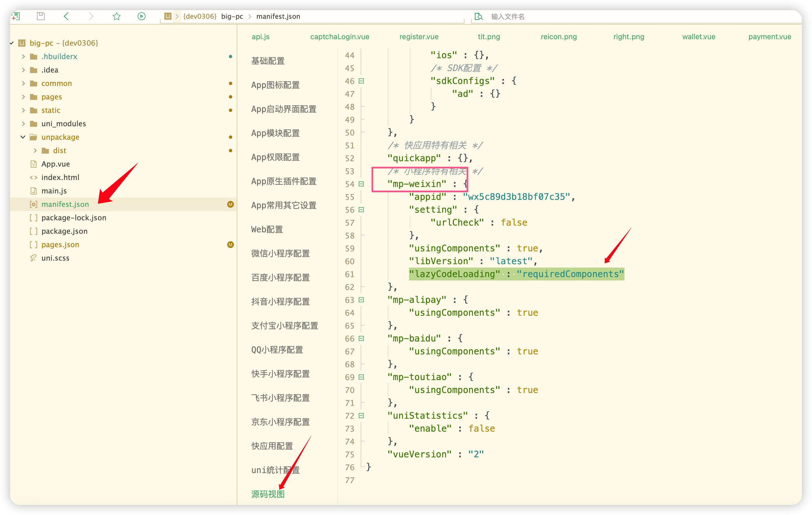Click the save file toolbar icon
Viewport: 812px width, 515px height.
pyautogui.click(x=41, y=16)
